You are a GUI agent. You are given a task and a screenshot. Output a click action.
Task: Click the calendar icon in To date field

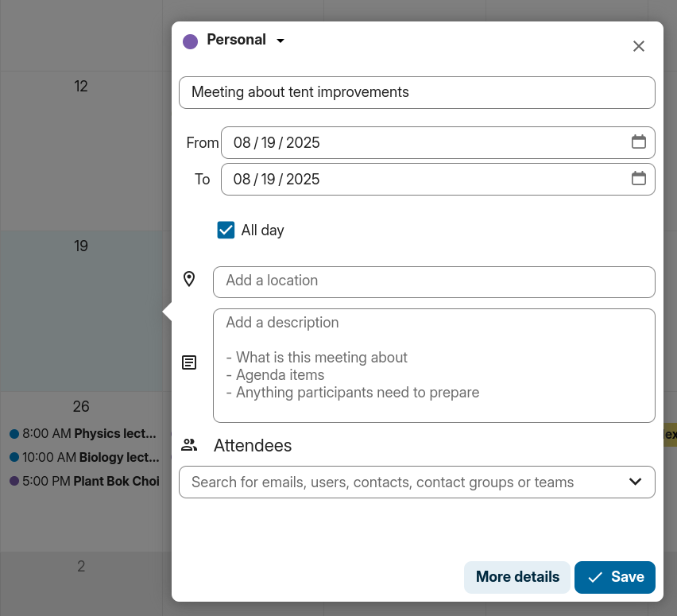638,179
